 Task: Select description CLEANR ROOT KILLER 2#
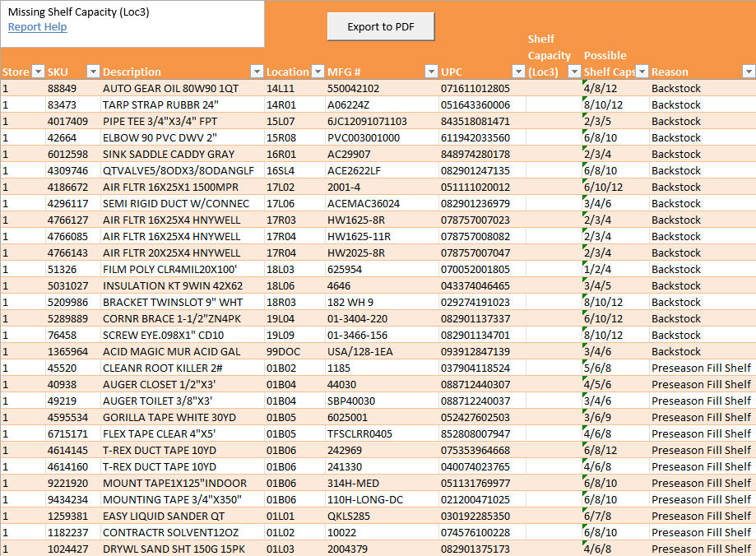click(163, 368)
